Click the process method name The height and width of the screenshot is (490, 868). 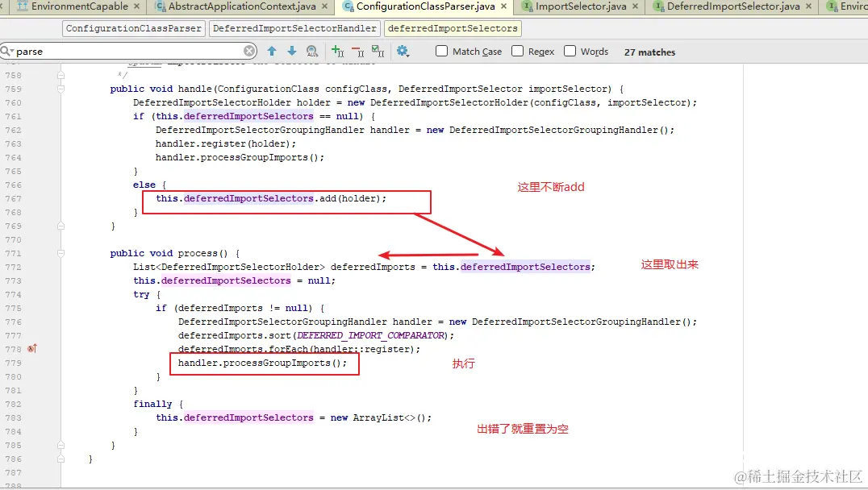[x=198, y=253]
